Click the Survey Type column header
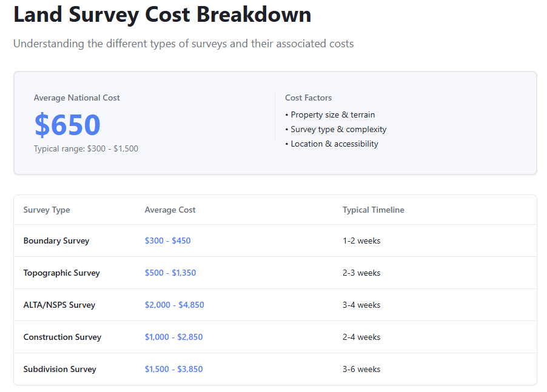The height and width of the screenshot is (392, 547). coord(47,210)
